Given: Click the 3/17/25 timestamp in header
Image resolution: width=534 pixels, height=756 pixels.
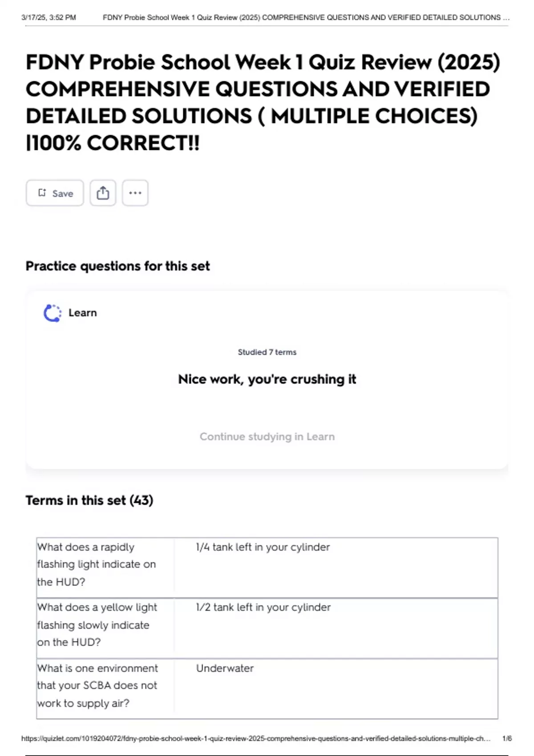Looking at the screenshot, I should 49,18.
